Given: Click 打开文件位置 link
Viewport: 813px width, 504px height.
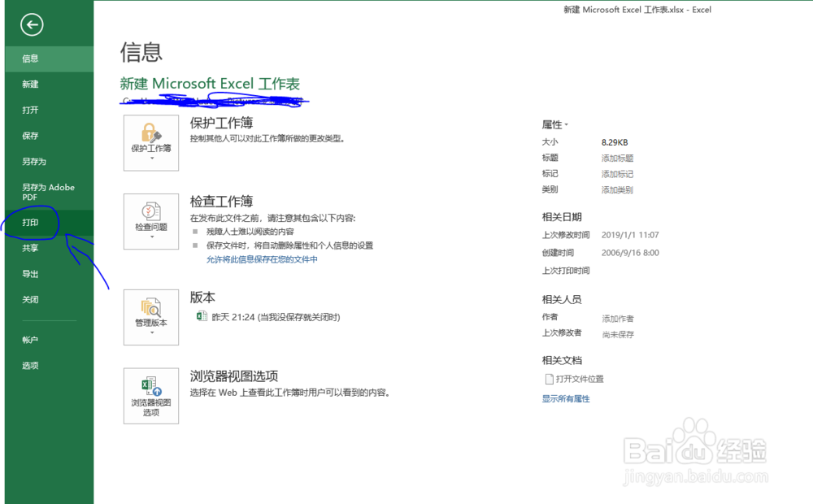Looking at the screenshot, I should [580, 379].
